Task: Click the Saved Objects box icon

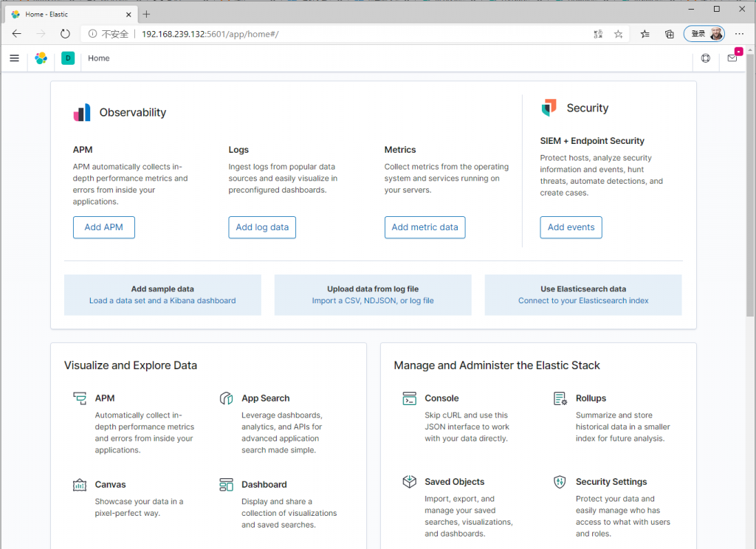Action: (409, 482)
